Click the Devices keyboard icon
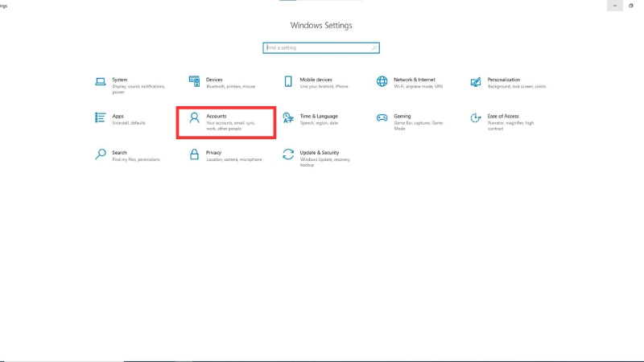This screenshot has width=644, height=362. [x=194, y=81]
